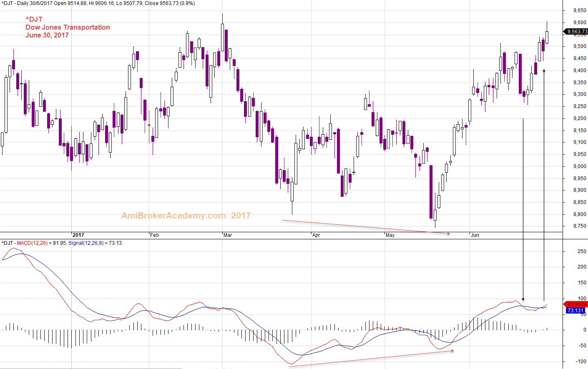
Task: Click the 9,300 price axis label
Action: [579, 94]
